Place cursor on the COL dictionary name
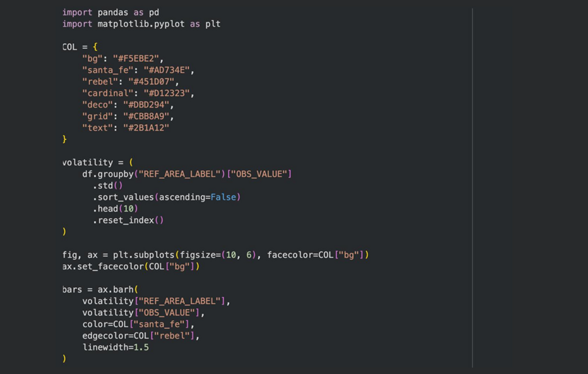The height and width of the screenshot is (374, 588). point(70,47)
